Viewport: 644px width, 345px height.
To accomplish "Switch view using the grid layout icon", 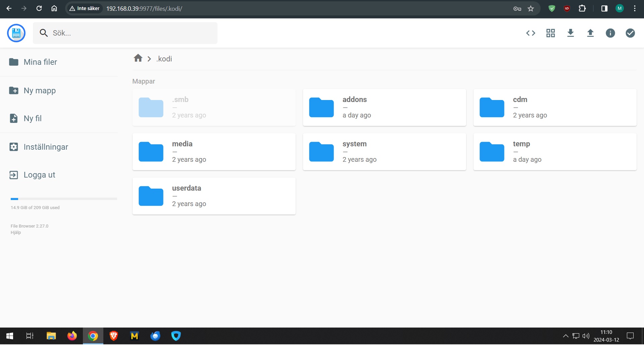I will (550, 33).
